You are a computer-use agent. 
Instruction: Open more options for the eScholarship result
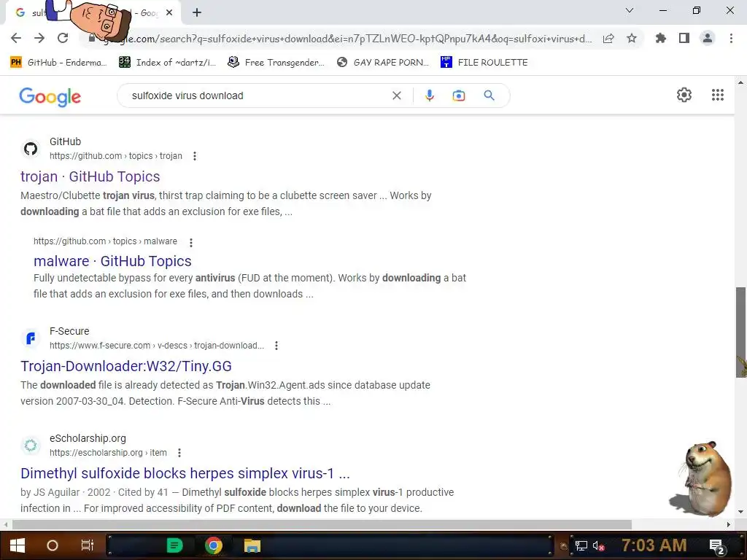coord(179,453)
